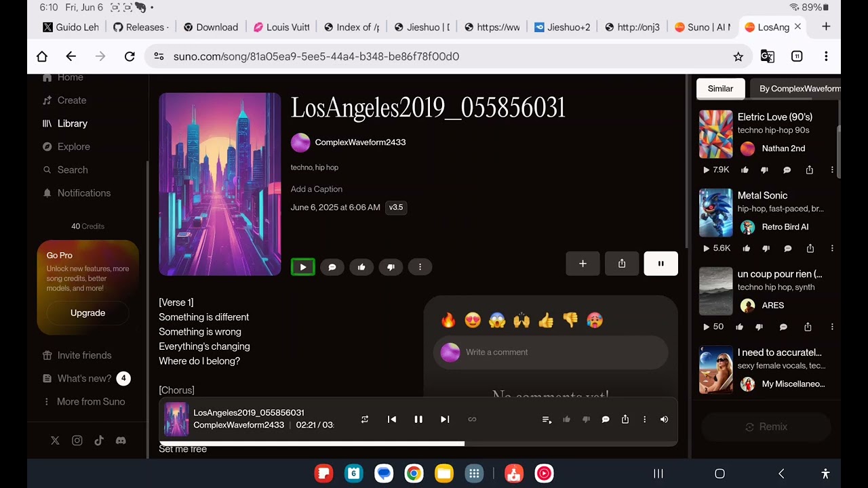React with the fire emoji
Image resolution: width=868 pixels, height=488 pixels.
(448, 320)
